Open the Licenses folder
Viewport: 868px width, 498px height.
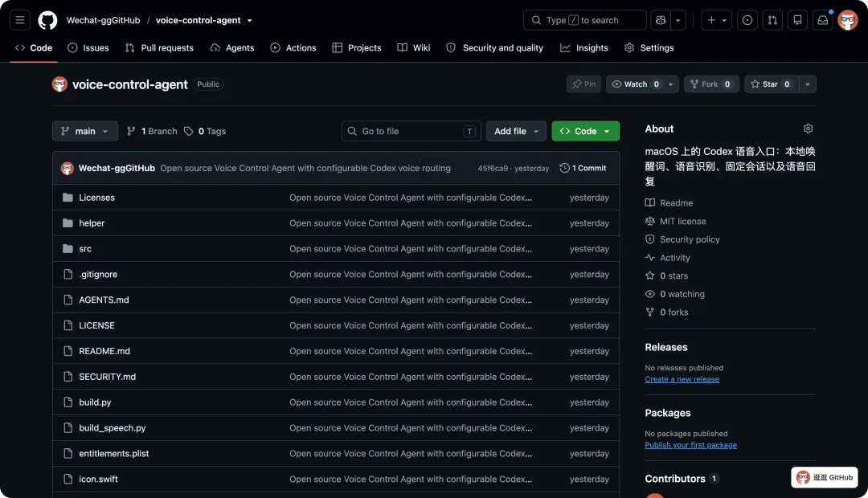(97, 198)
